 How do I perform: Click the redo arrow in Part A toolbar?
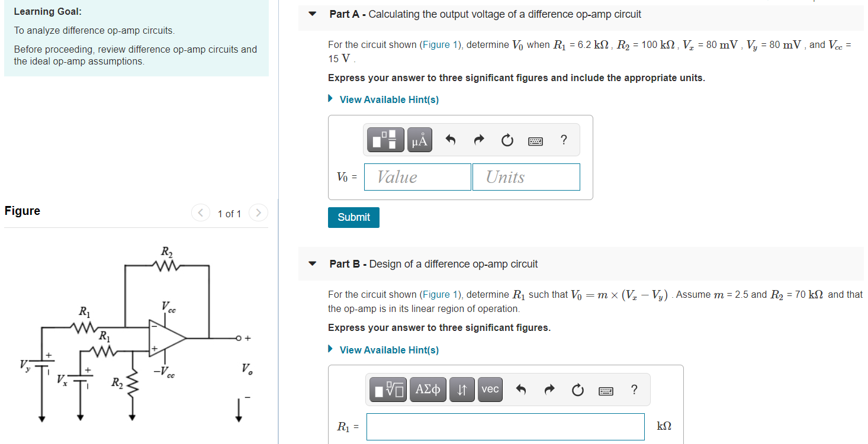tap(478, 140)
